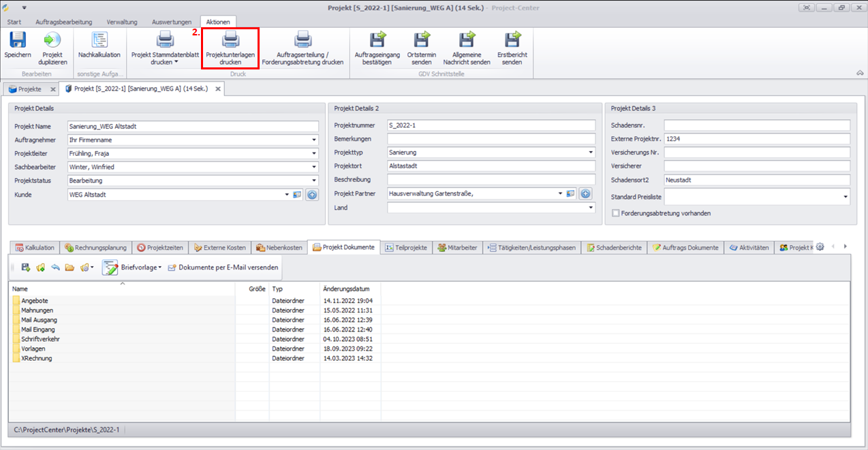Click Projektunterlagen drucken printer icon
Screen dimensions: 868x450
click(x=230, y=41)
